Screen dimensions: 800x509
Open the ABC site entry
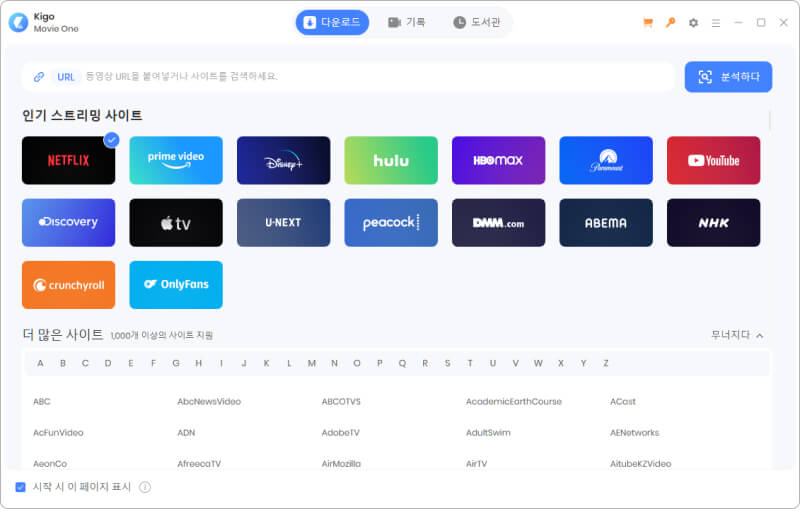click(42, 401)
